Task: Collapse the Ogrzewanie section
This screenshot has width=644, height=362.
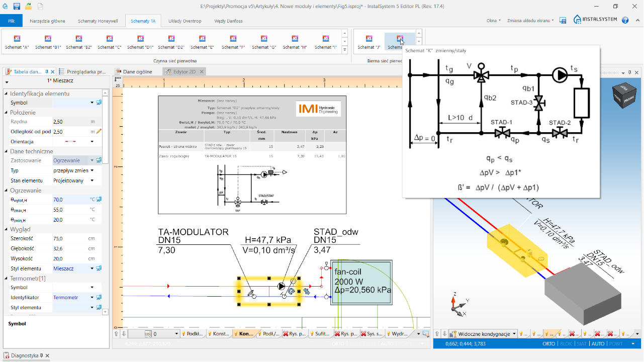Action: 6,191
